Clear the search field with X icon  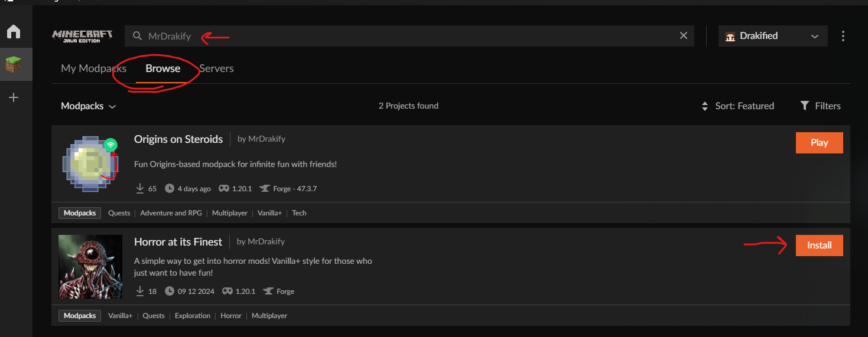pos(684,36)
